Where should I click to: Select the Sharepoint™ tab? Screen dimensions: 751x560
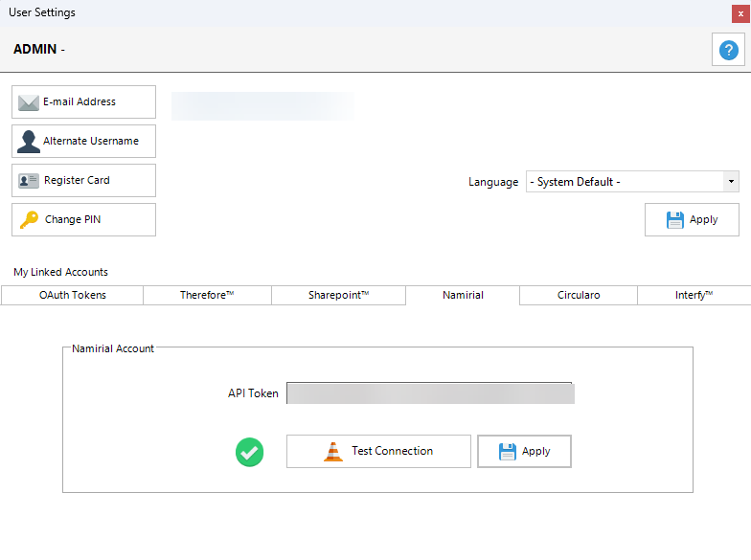(338, 295)
